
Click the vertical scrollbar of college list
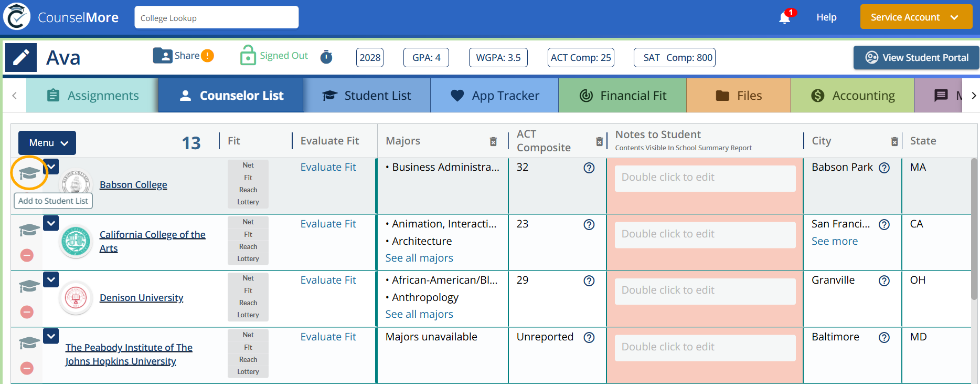tap(975, 229)
